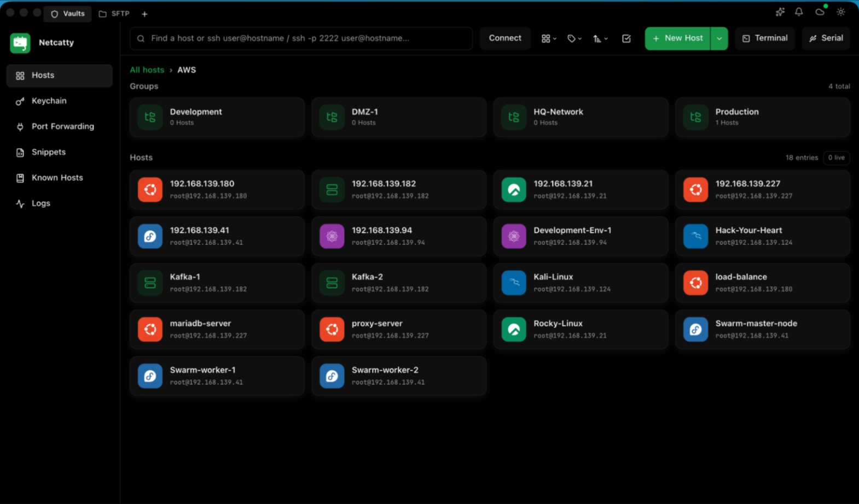Viewport: 859px width, 504px height.
Task: Click the AWS breadcrumb label
Action: click(x=187, y=70)
